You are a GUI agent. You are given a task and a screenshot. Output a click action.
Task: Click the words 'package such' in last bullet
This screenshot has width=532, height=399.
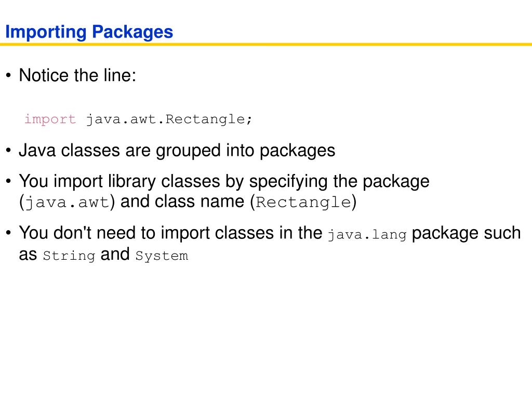(466, 234)
